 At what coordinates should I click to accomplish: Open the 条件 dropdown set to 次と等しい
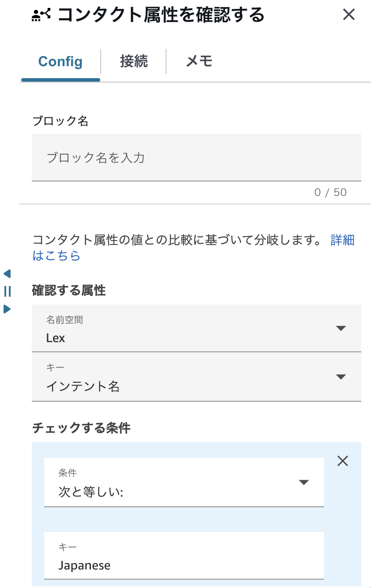[184, 482]
